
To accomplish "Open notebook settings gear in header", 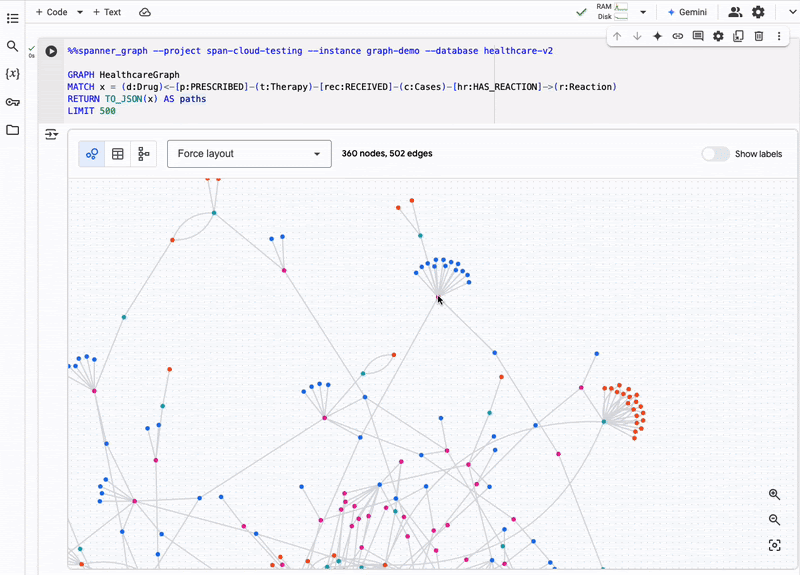I will pyautogui.click(x=758, y=12).
